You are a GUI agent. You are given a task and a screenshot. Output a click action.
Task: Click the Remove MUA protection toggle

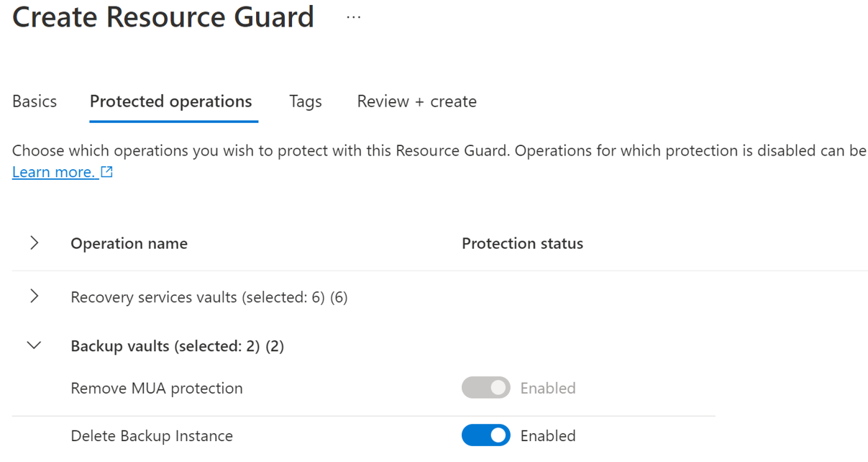coord(485,388)
